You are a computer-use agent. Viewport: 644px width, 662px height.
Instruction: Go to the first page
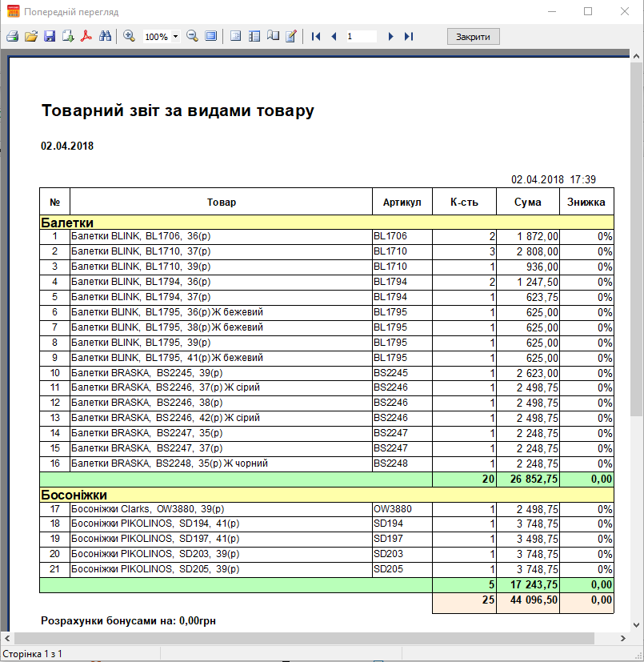click(x=316, y=37)
